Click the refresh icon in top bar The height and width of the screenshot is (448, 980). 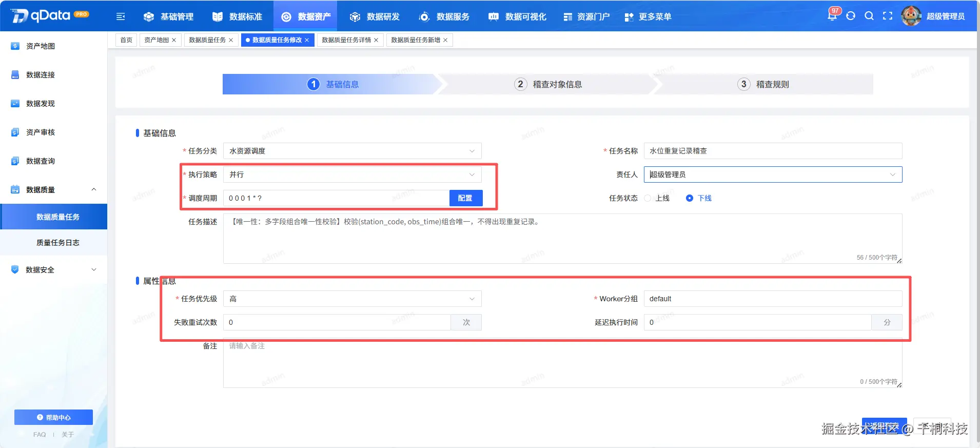pos(851,16)
